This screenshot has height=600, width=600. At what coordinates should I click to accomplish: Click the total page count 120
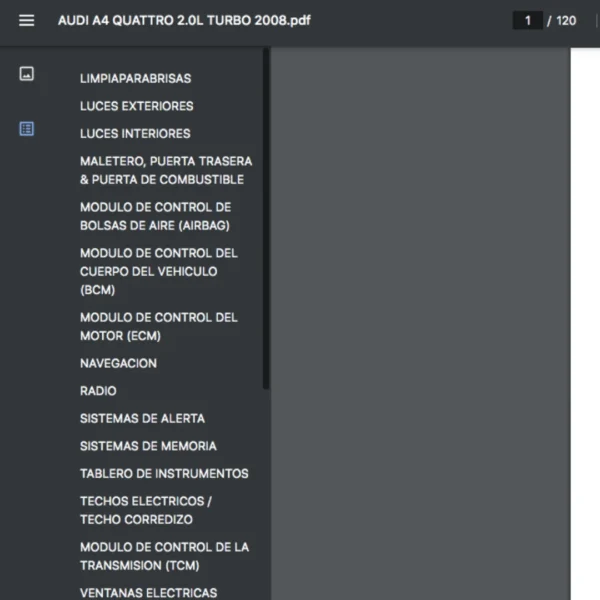566,20
